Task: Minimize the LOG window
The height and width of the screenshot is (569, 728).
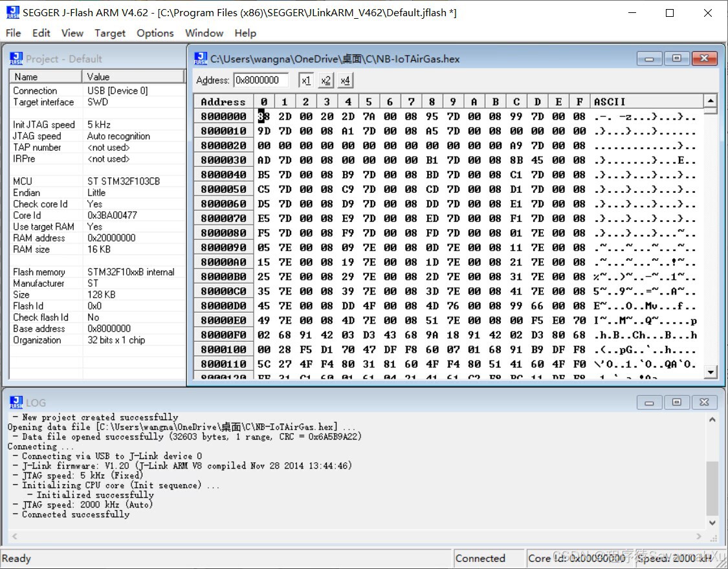Action: pyautogui.click(x=649, y=402)
